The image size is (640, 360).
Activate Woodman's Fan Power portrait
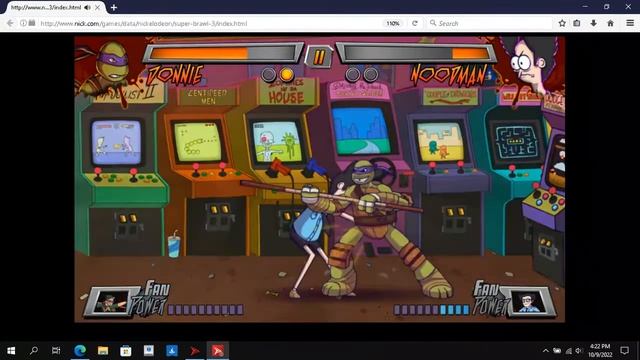[x=528, y=303]
